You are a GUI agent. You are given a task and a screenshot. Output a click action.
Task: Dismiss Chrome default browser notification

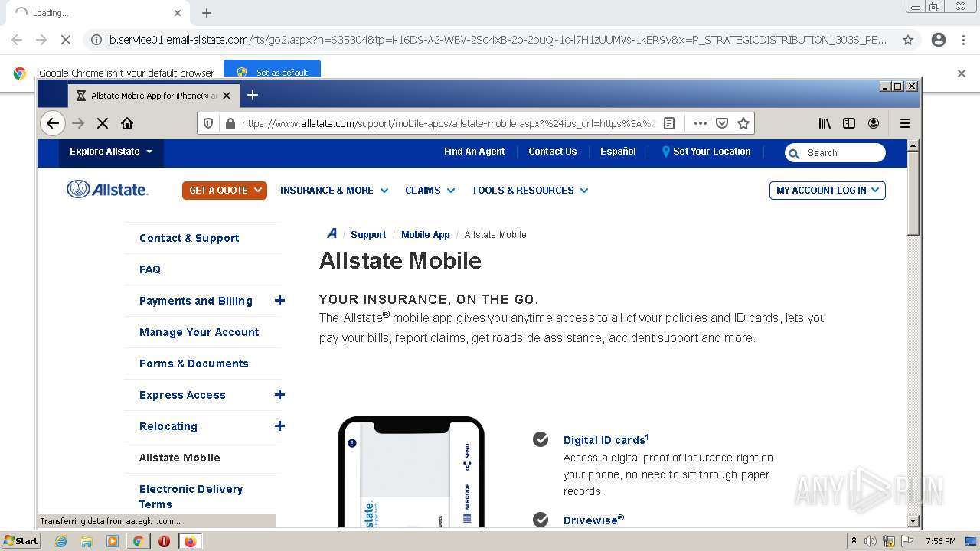[x=962, y=73]
